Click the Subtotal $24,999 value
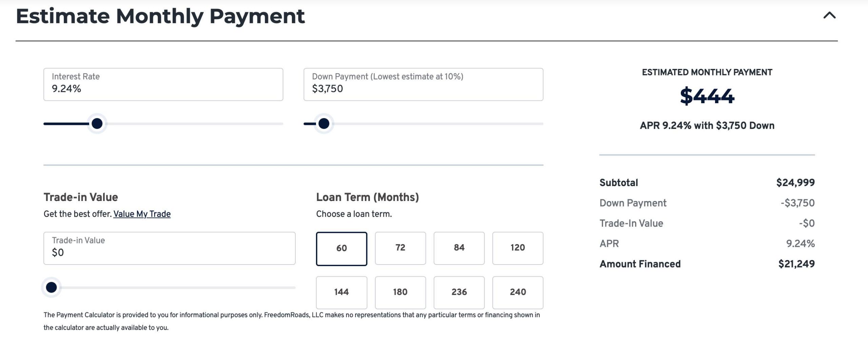This screenshot has width=868, height=348. click(x=795, y=183)
